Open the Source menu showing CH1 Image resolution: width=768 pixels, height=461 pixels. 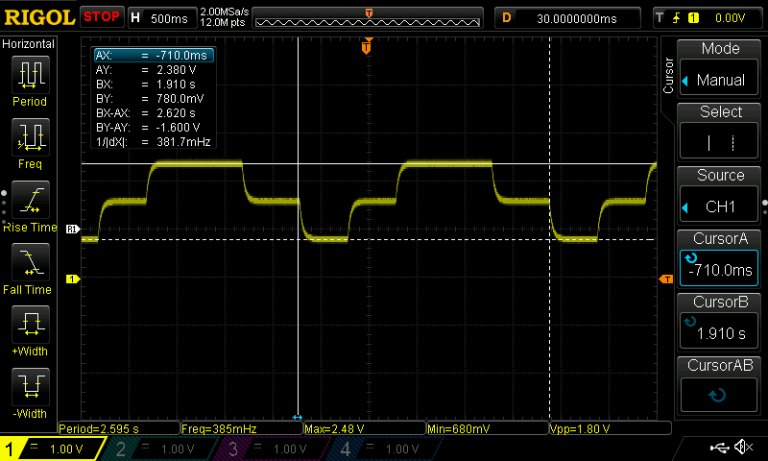[719, 196]
